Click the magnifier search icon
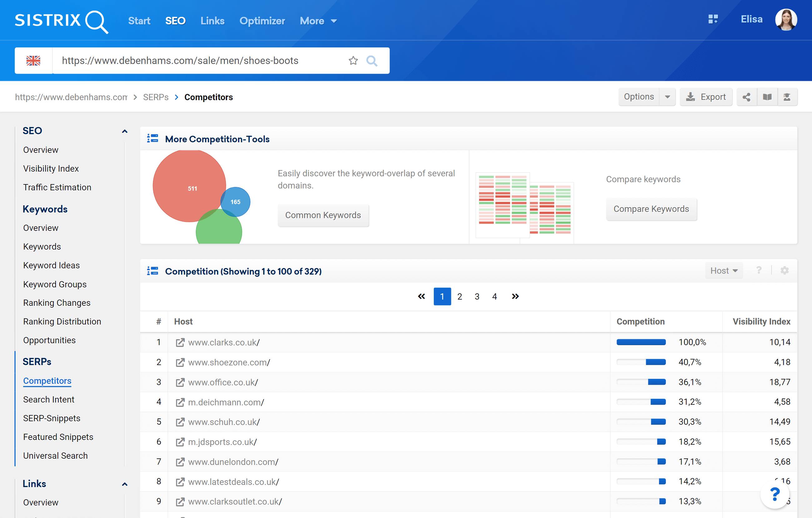Image resolution: width=812 pixels, height=518 pixels. click(372, 61)
